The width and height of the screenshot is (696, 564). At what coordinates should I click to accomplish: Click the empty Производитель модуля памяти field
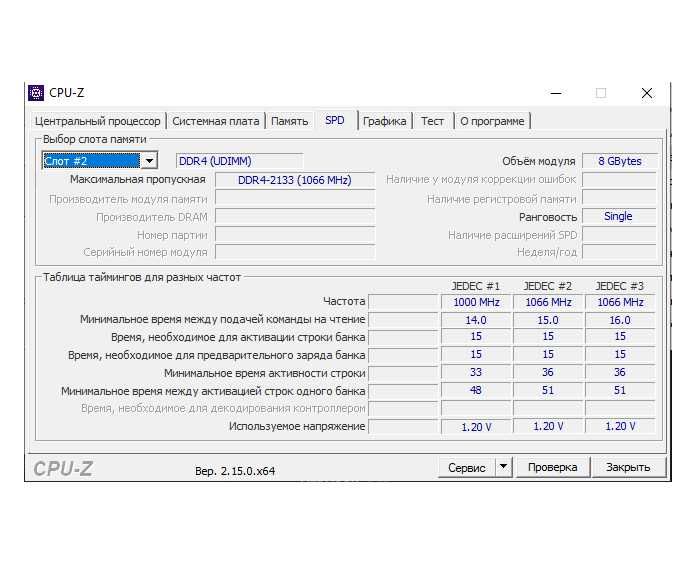(295, 198)
